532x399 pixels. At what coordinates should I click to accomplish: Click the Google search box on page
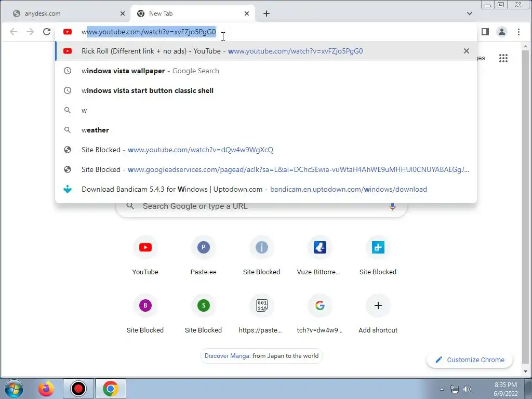tap(261, 206)
